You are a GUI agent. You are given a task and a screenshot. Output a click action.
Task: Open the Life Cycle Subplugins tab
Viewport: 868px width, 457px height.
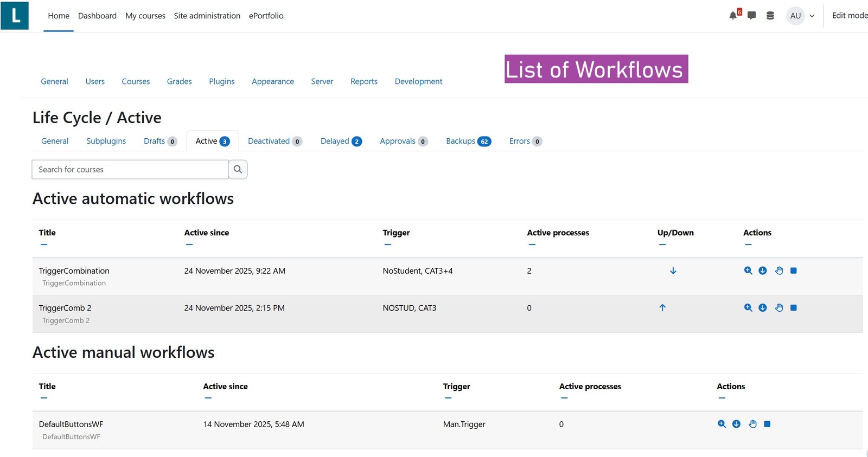click(106, 141)
